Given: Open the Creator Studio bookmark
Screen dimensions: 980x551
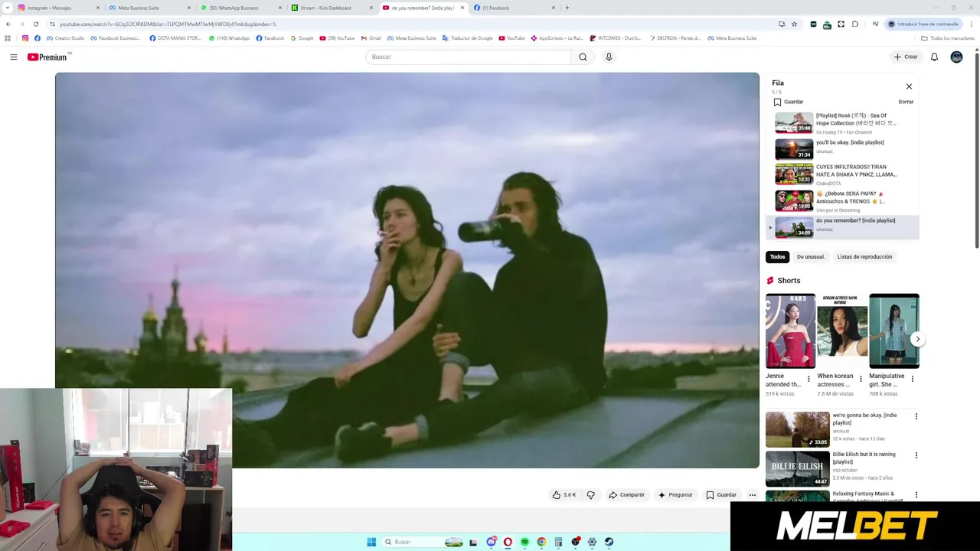Looking at the screenshot, I should tap(65, 38).
